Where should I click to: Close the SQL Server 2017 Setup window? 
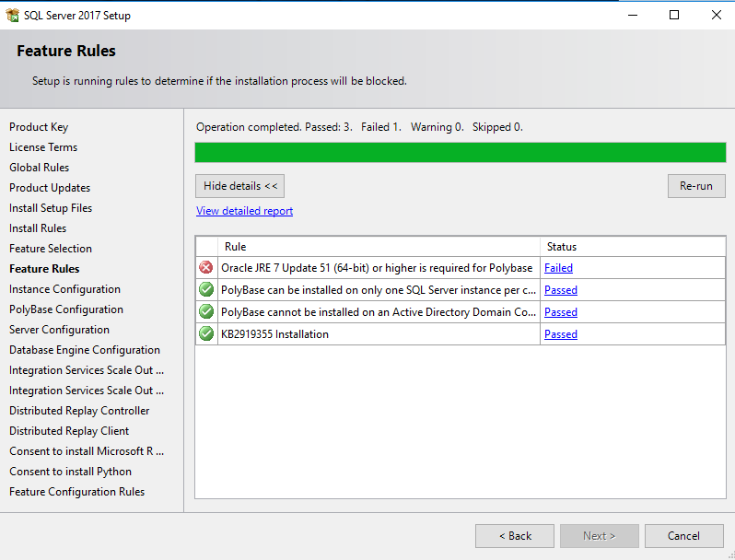[x=717, y=15]
